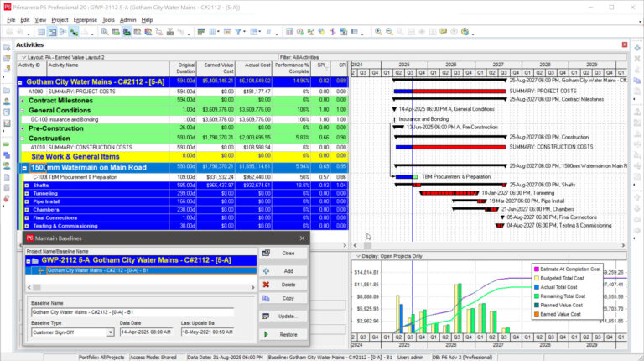Click the Estimate At Completion Cost swatch

click(537, 269)
